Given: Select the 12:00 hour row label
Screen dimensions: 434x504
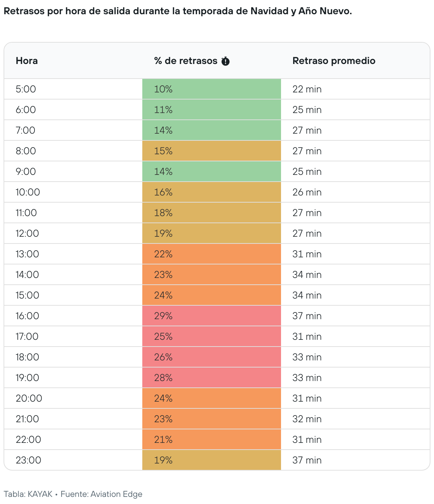Looking at the screenshot, I should pos(27,233).
